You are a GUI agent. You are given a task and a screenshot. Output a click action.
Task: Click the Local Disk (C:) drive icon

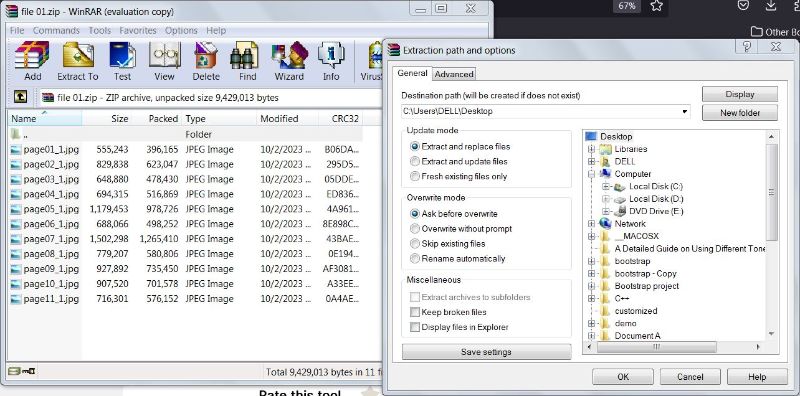click(620, 187)
